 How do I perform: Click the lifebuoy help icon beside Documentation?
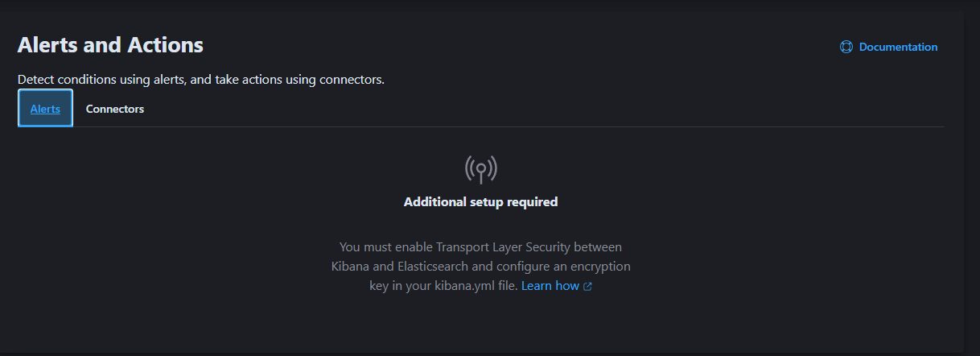[846, 47]
